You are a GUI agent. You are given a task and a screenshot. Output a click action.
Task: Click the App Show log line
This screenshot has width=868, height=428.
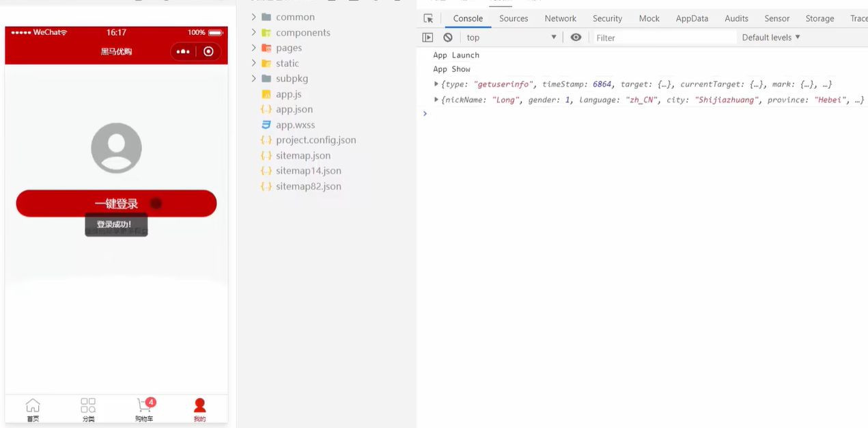451,69
